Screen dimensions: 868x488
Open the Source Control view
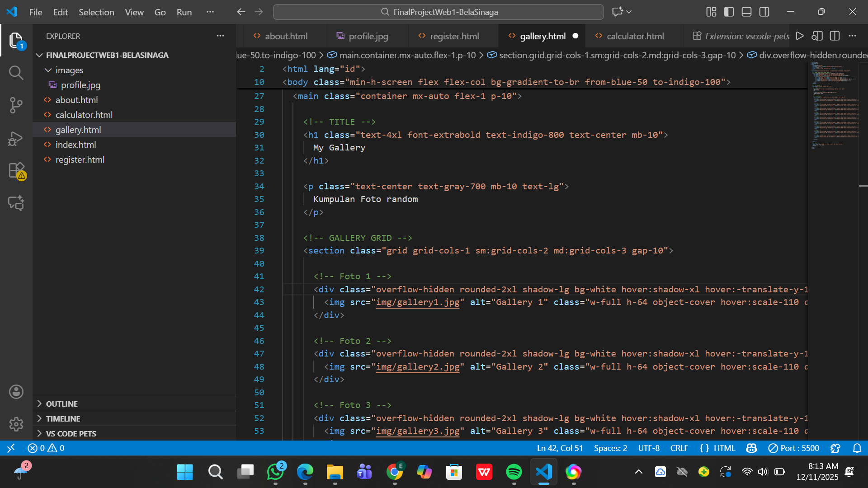16,105
